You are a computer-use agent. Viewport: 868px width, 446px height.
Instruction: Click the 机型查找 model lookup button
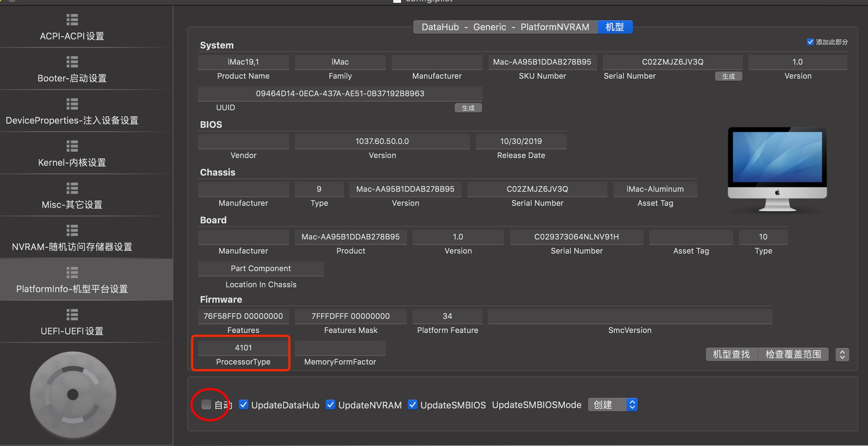point(732,354)
